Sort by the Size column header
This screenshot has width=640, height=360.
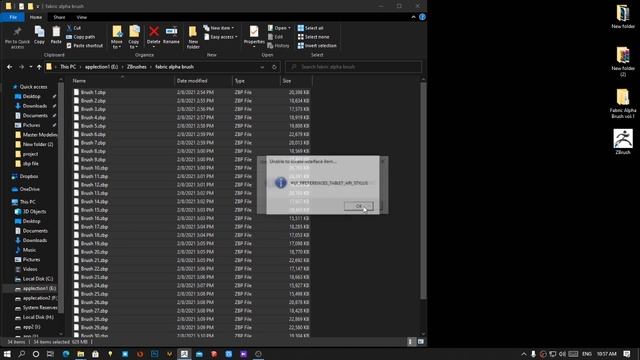(x=296, y=81)
